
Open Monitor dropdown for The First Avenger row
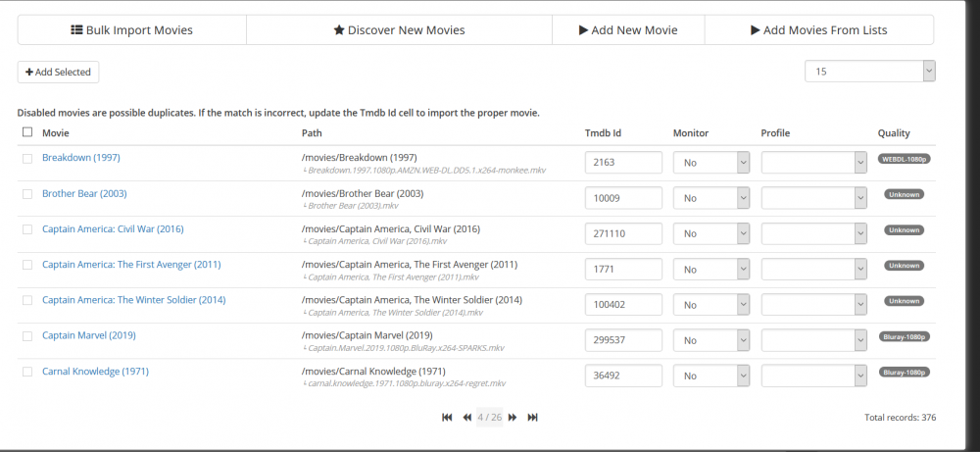711,270
